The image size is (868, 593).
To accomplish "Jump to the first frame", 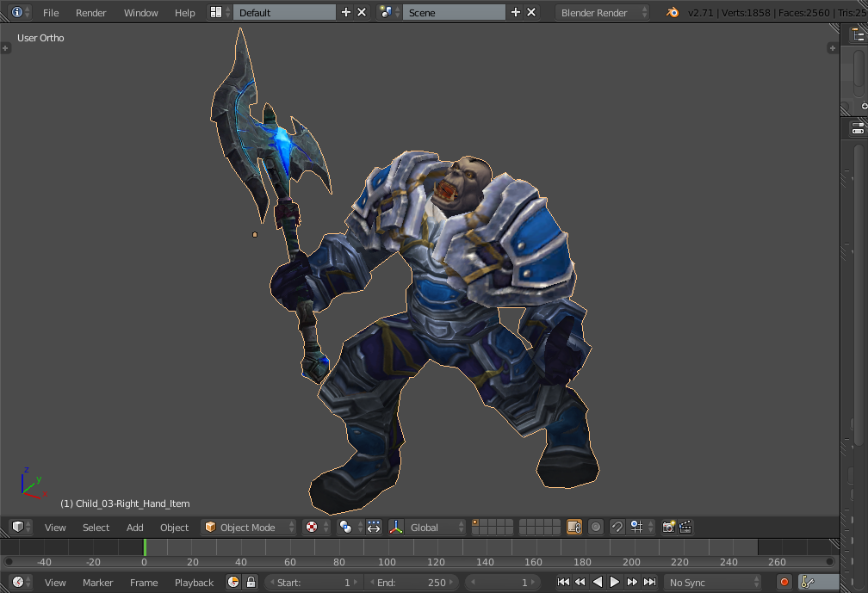I will tap(563, 582).
